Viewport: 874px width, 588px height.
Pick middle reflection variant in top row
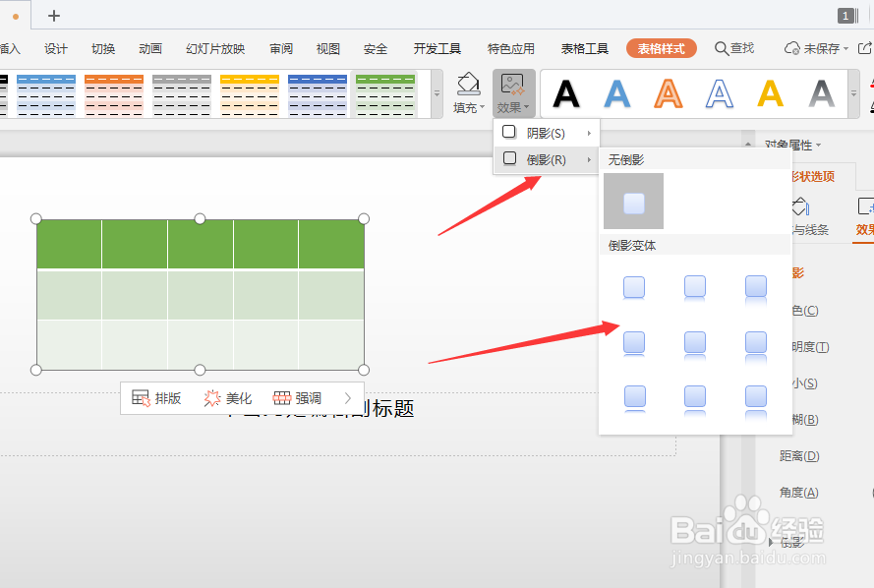point(694,287)
